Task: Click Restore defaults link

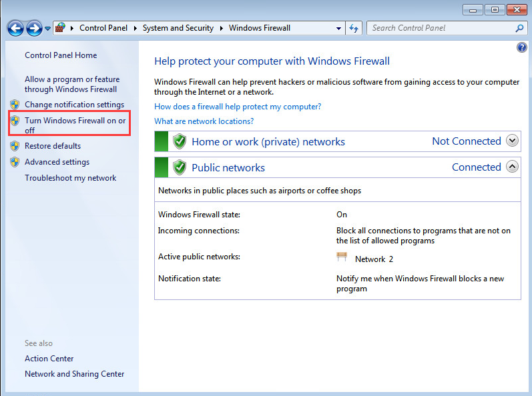Action: [x=53, y=146]
